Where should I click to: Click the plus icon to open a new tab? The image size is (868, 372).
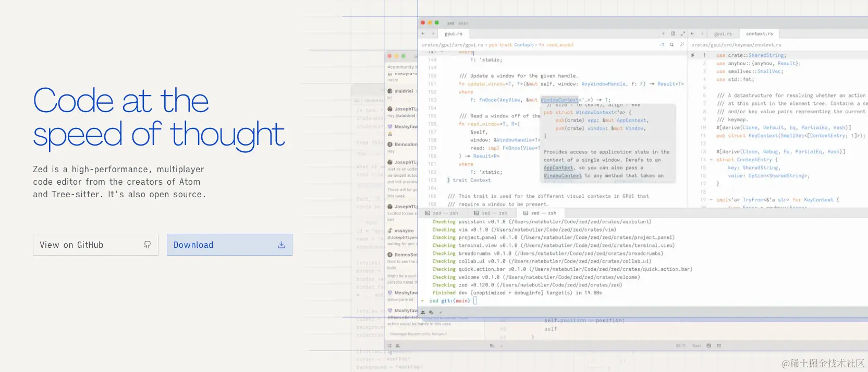click(x=663, y=33)
